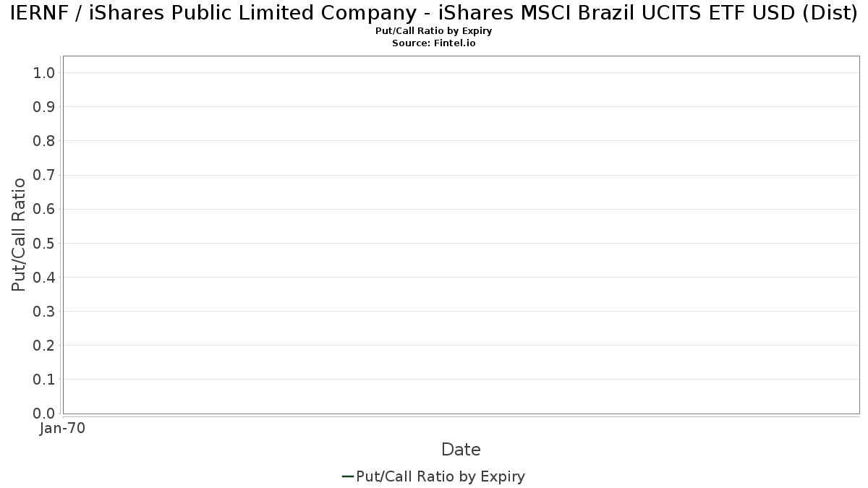Click the 1.0 y-axis tick label

[44, 72]
